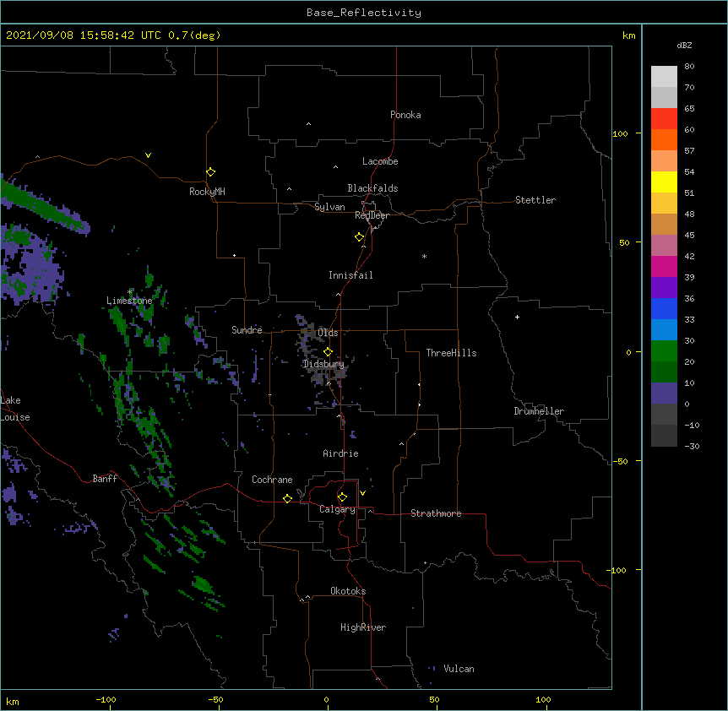This screenshot has width=728, height=711.
Task: Click the Calgary city label
Action: [x=337, y=509]
